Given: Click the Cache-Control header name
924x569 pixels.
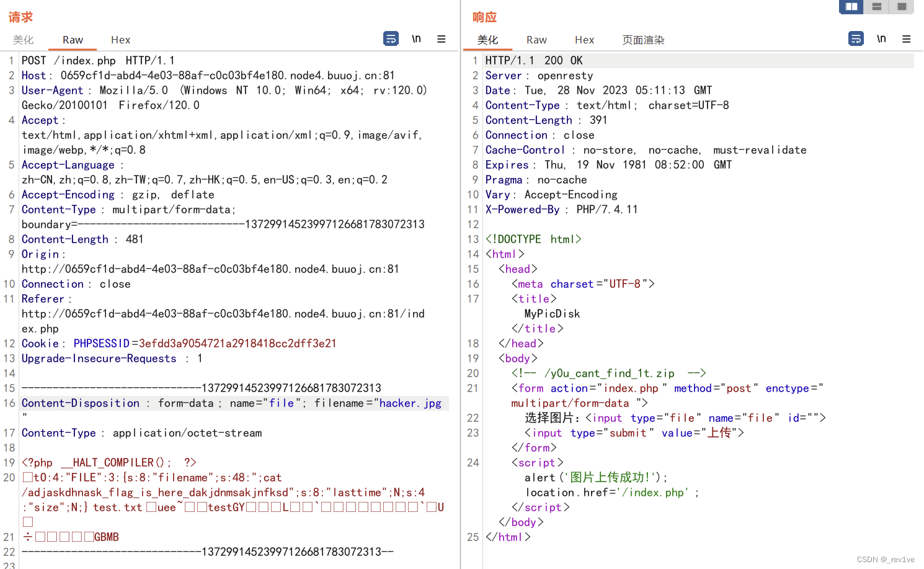Looking at the screenshot, I should click(x=525, y=150).
